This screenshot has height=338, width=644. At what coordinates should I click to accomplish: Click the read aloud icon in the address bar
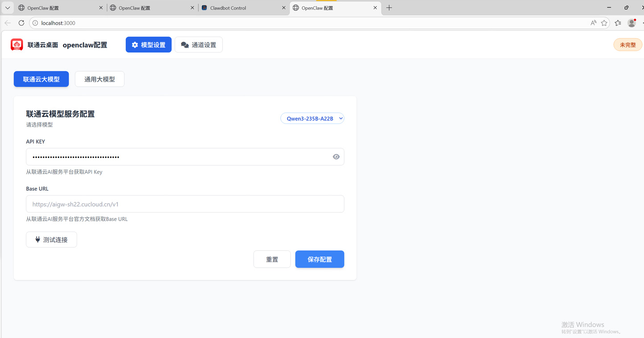tap(593, 23)
